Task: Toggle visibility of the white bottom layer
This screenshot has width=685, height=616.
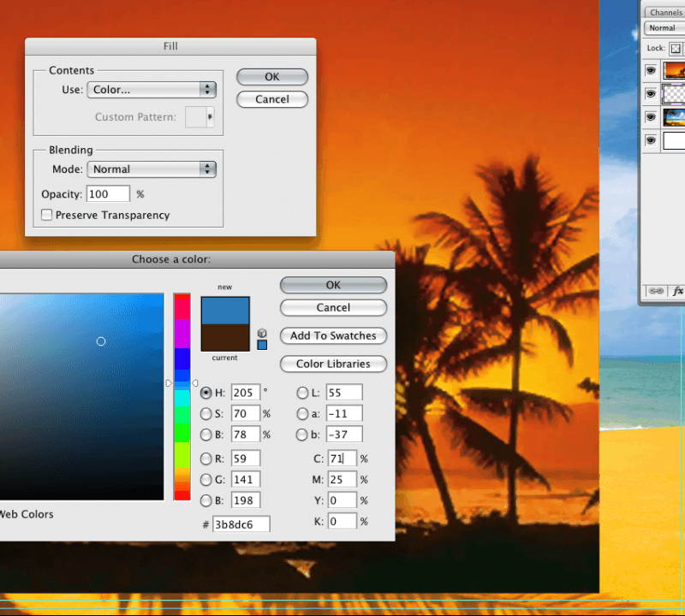Action: coord(651,139)
